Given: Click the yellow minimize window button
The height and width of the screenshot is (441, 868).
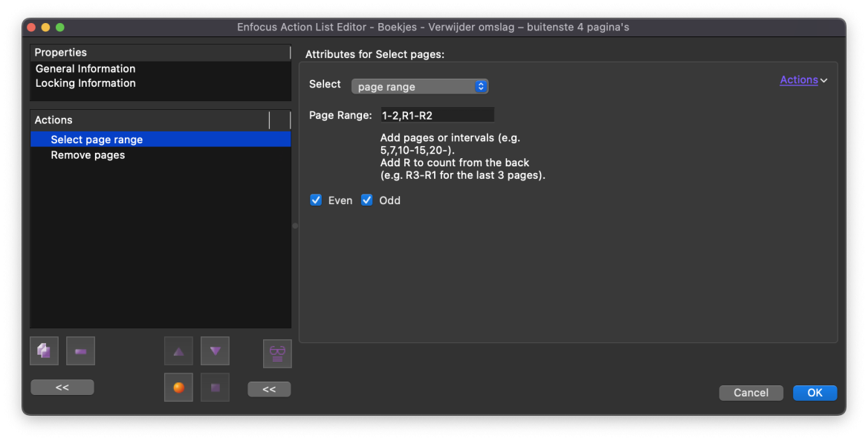Looking at the screenshot, I should click(x=45, y=27).
